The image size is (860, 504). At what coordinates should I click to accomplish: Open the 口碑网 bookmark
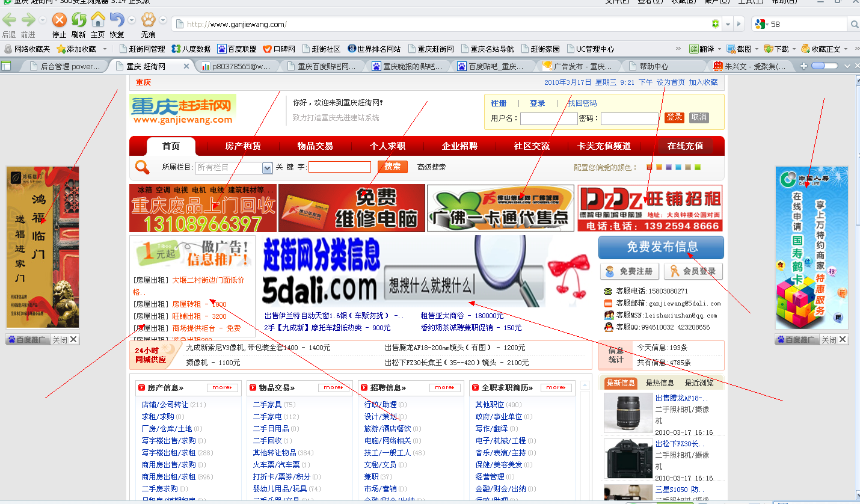279,49
